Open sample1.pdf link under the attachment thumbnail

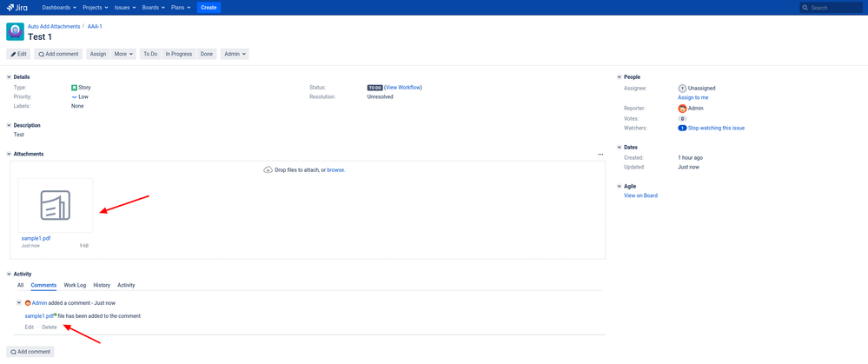click(x=36, y=238)
